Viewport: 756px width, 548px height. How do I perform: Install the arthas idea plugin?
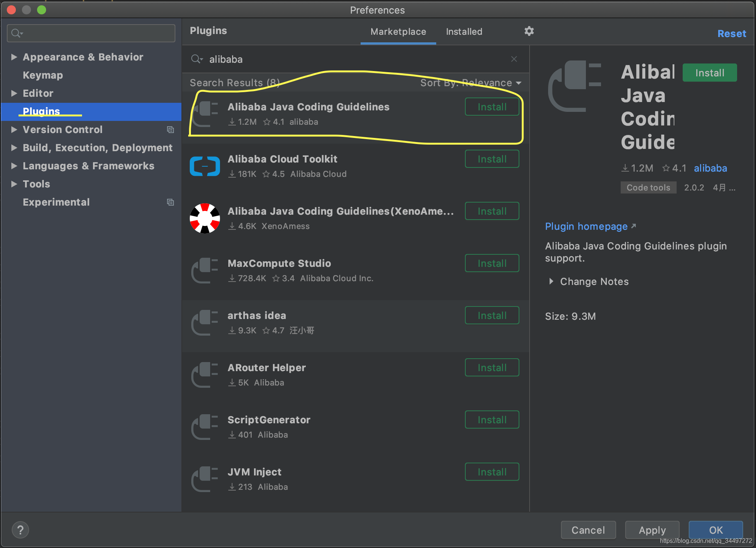click(492, 315)
